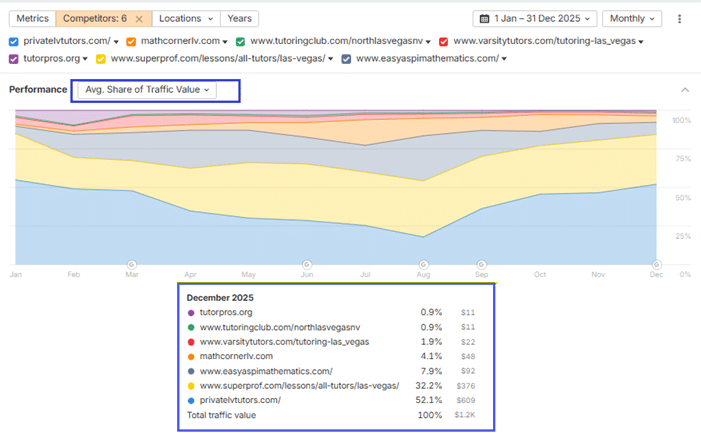Toggle the easyaspimathematics.com checkbox
This screenshot has width=701, height=442.
pos(346,59)
